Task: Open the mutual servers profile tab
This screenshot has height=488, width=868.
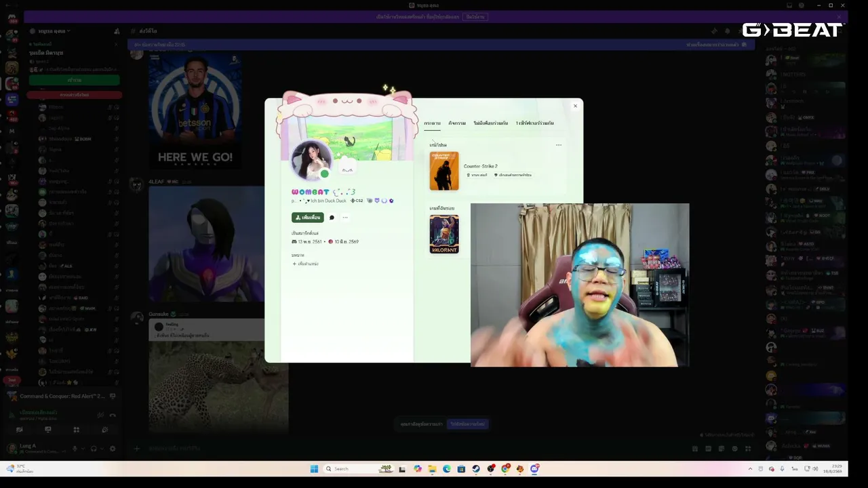Action: [x=534, y=123]
